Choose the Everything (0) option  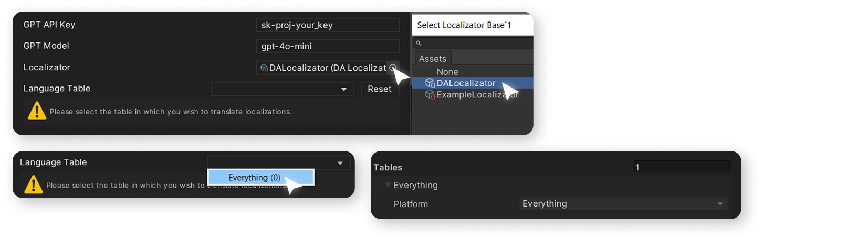pos(261,177)
